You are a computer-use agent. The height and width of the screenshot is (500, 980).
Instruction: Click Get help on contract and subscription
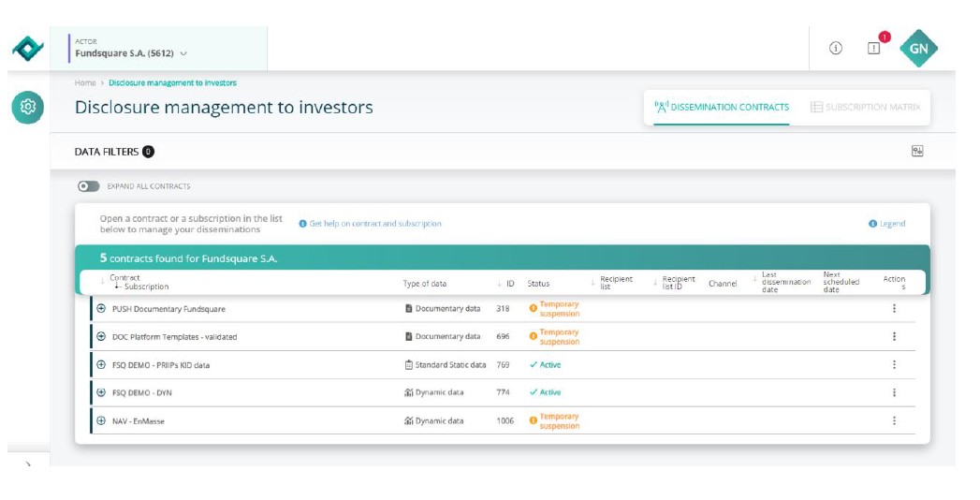[x=374, y=224]
